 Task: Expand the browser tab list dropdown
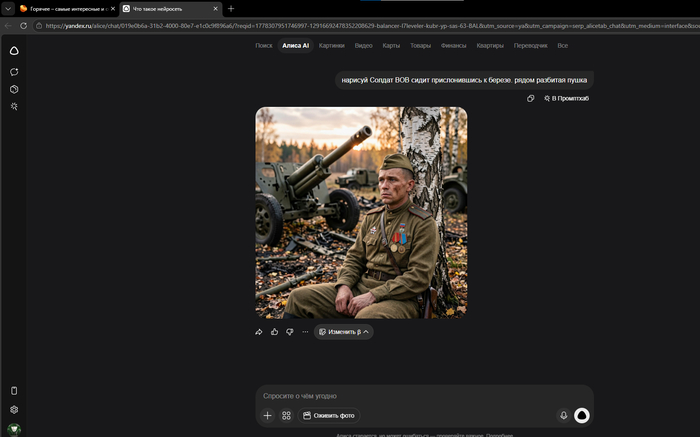click(8, 8)
